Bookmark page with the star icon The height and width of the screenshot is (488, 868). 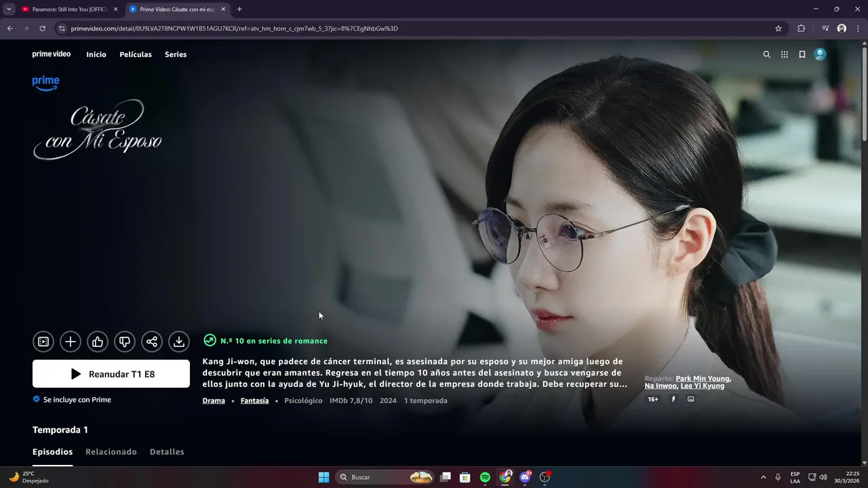click(x=778, y=28)
